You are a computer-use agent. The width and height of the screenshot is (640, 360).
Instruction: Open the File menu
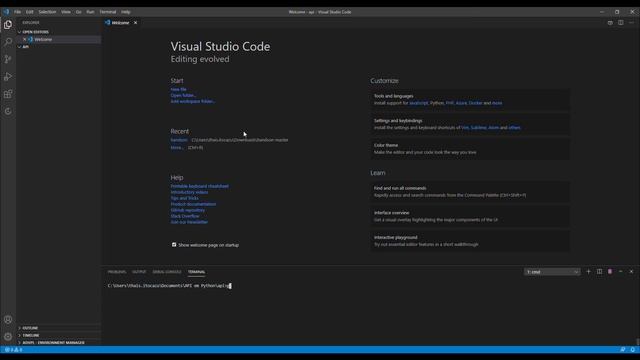[x=18, y=12]
